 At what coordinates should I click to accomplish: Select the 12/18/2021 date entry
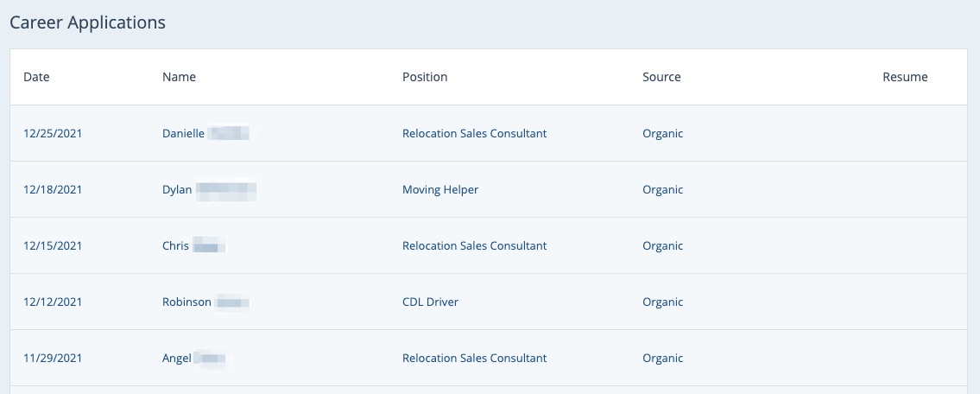pyautogui.click(x=53, y=189)
